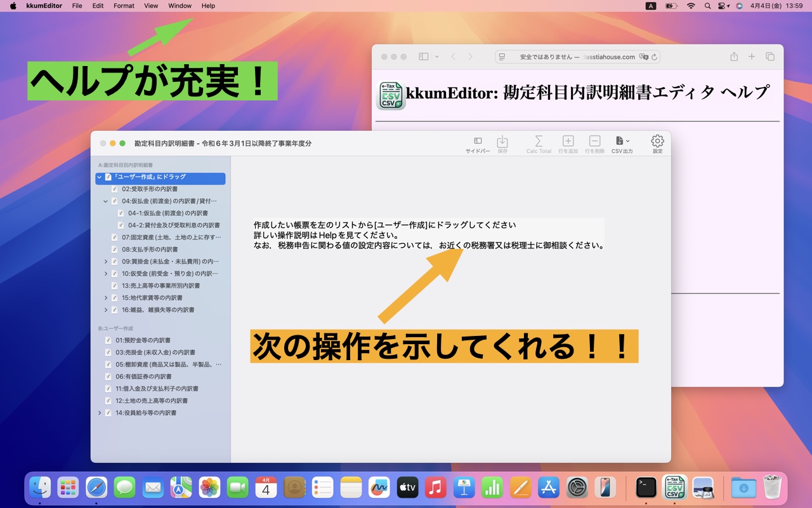Click the 行を追加 add row icon
Viewport: 812px width, 508px height.
pos(568,141)
